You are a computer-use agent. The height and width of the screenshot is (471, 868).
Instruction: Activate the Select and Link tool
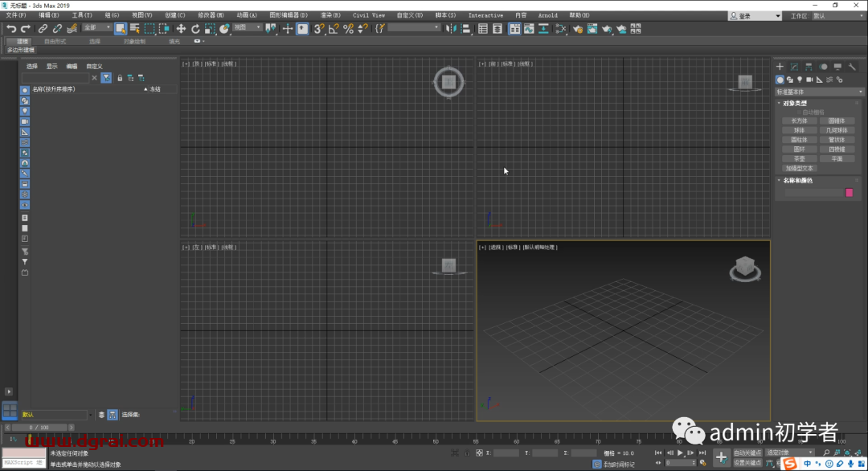[43, 29]
